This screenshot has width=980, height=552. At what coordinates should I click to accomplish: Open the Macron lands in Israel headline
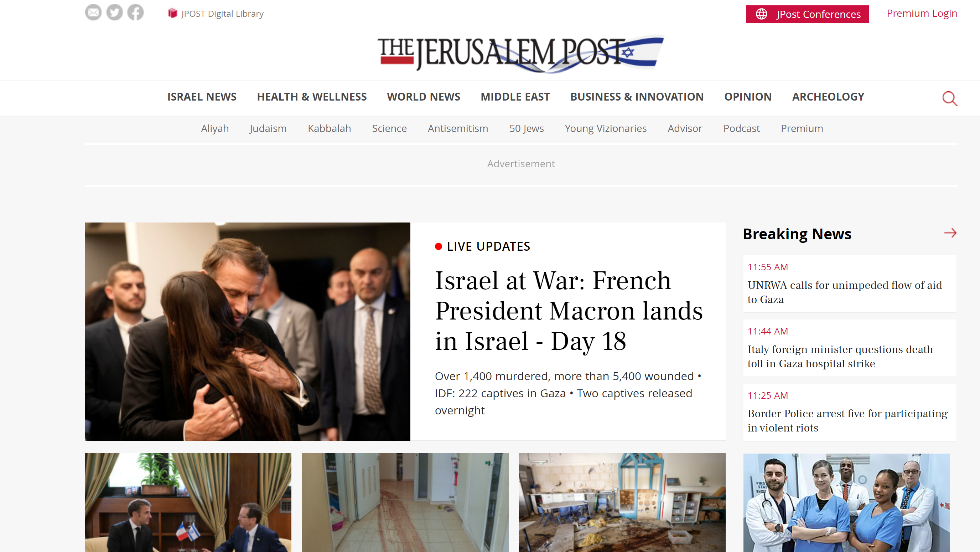(x=568, y=311)
